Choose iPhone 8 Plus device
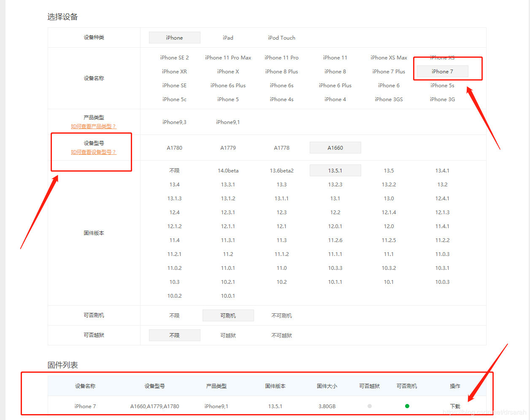 [x=281, y=72]
